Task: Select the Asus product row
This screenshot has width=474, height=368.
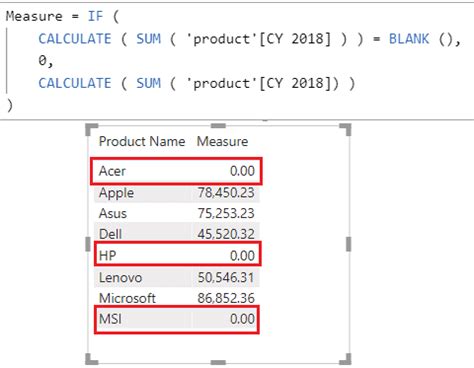Action: click(176, 213)
